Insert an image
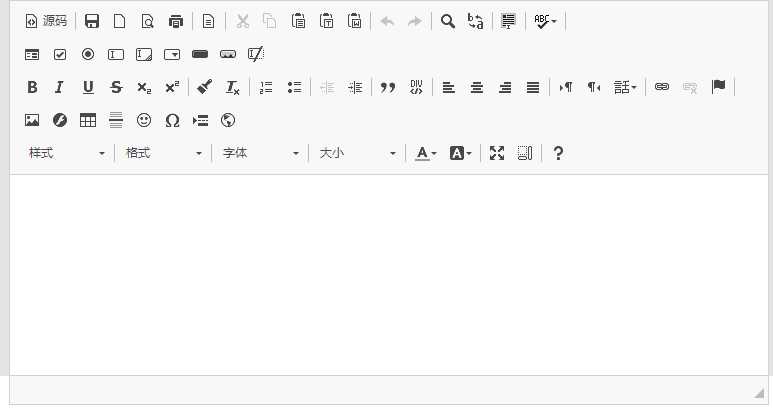773x417 pixels. (x=32, y=120)
